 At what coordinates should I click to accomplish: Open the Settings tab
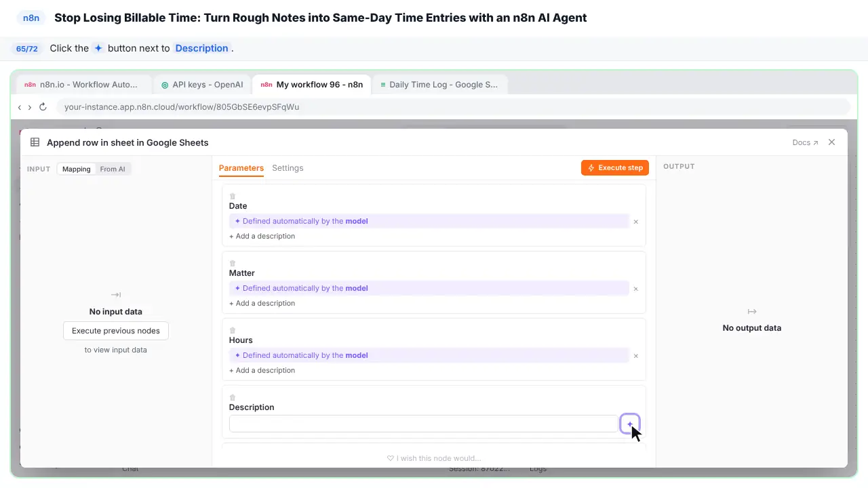click(x=288, y=168)
